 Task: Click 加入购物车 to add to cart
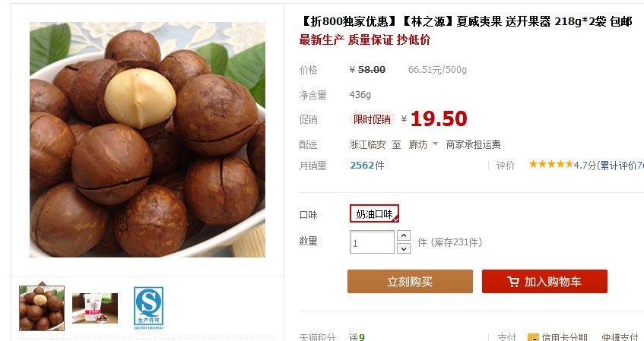pyautogui.click(x=544, y=282)
